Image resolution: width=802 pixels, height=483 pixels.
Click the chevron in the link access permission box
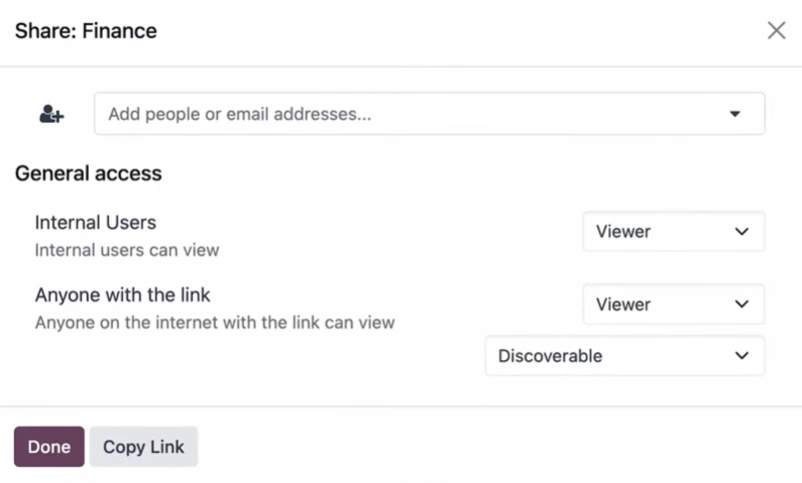(x=742, y=304)
